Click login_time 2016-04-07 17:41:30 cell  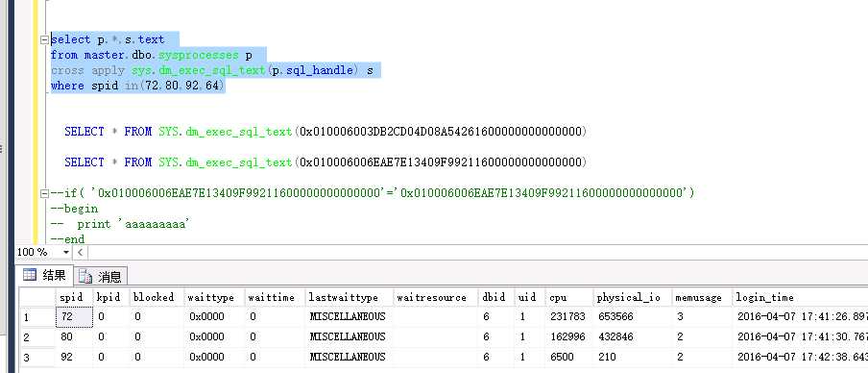[800, 336]
